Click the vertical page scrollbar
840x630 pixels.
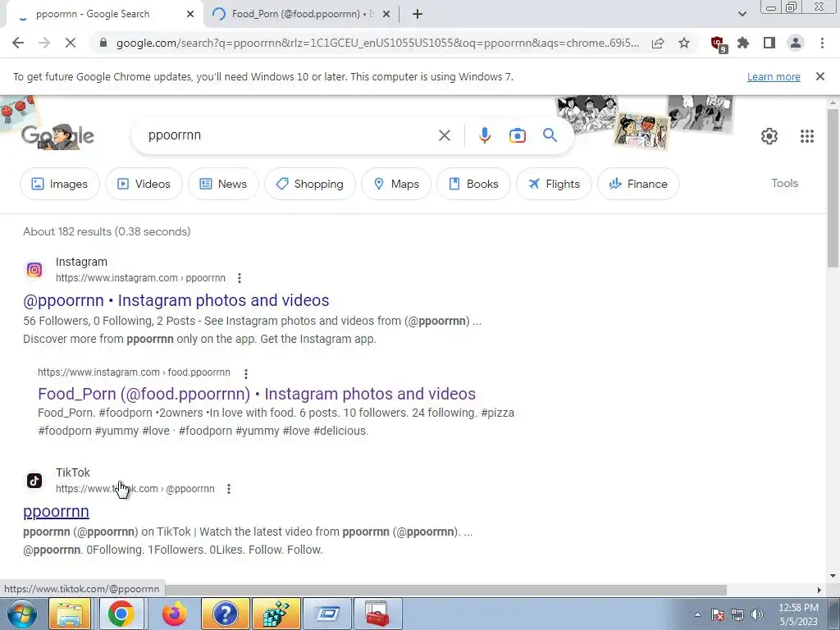[832, 188]
